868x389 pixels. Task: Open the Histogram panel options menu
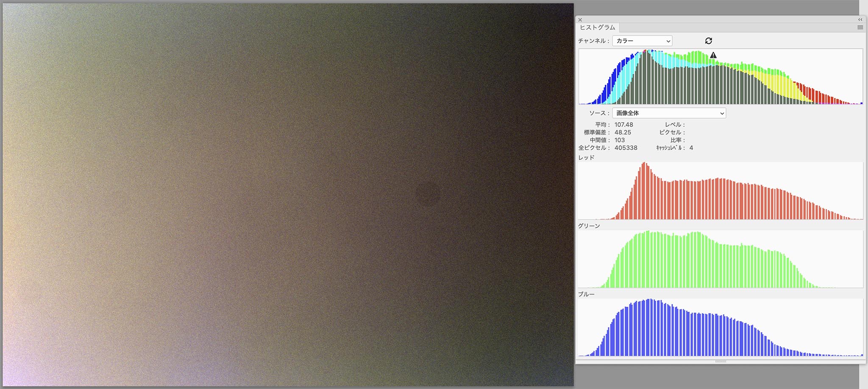(860, 27)
